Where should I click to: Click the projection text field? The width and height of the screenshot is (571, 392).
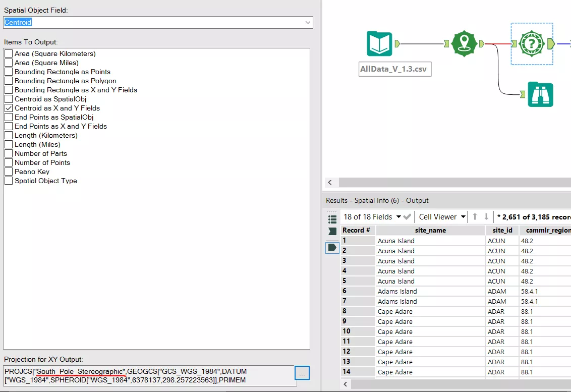click(149, 376)
